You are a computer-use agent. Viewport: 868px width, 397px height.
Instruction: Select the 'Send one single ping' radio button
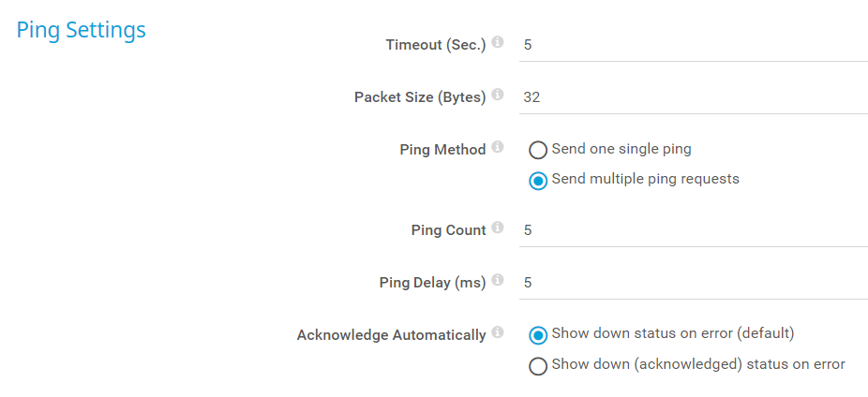tap(538, 150)
